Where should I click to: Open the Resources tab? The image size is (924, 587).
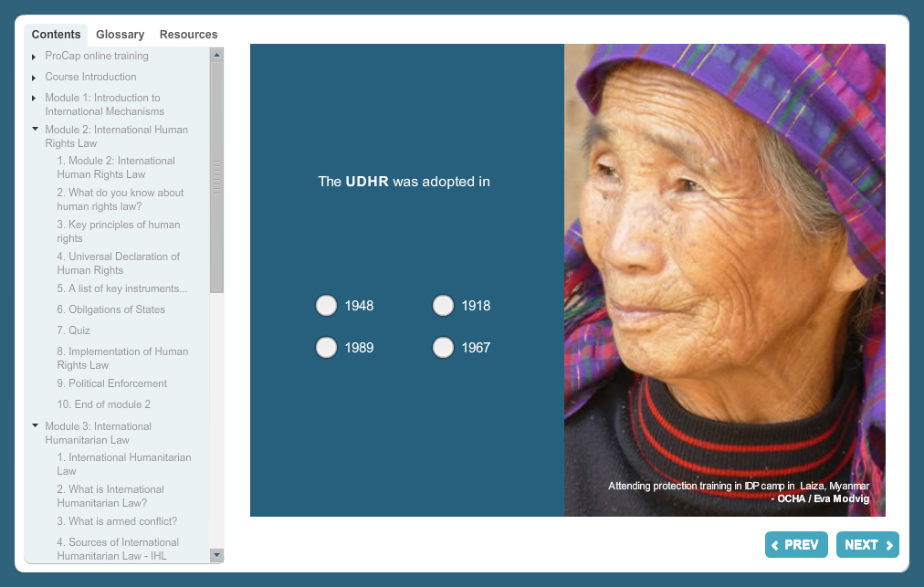[189, 35]
